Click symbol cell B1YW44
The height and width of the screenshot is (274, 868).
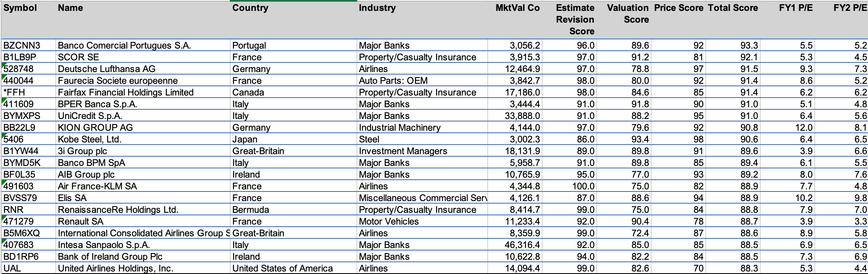point(28,151)
